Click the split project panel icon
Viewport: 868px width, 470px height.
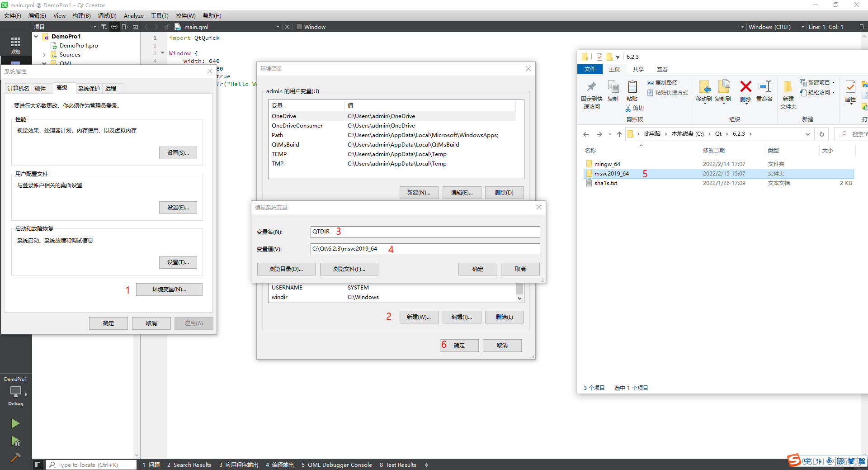tap(125, 27)
